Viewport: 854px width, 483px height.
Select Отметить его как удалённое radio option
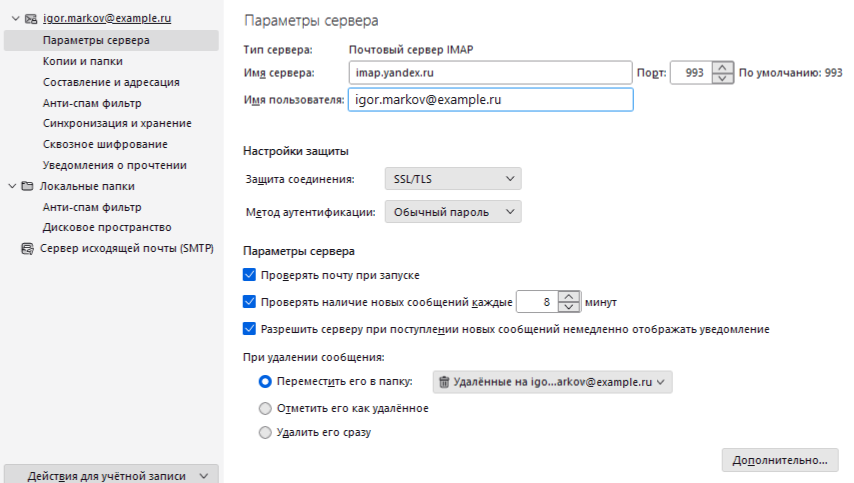pos(265,408)
